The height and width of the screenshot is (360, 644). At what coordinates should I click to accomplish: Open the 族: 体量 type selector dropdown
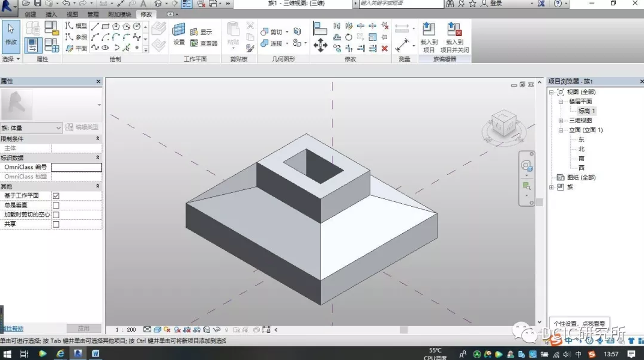tap(31, 128)
